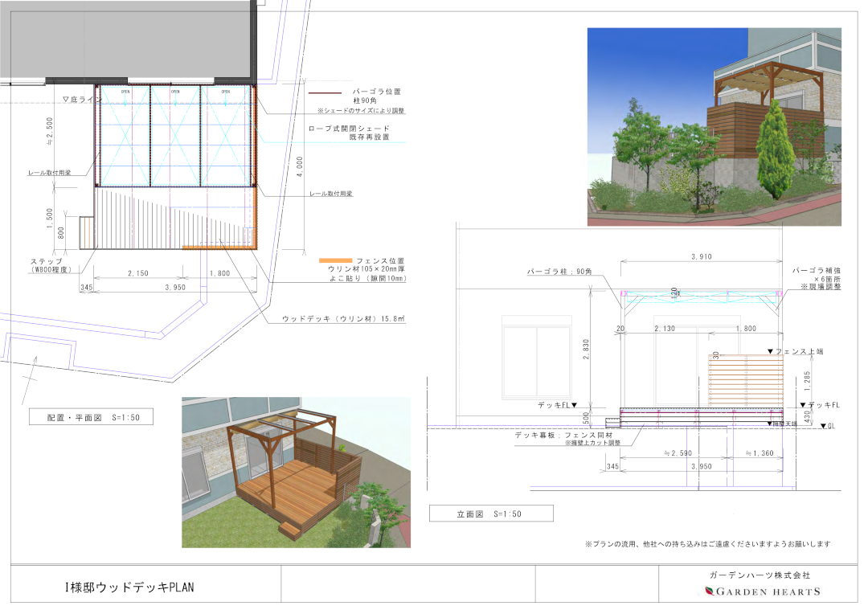Click the ガーデンハーツ株式会社 company name
Screen dimensions: 868x614
[x=759, y=575]
